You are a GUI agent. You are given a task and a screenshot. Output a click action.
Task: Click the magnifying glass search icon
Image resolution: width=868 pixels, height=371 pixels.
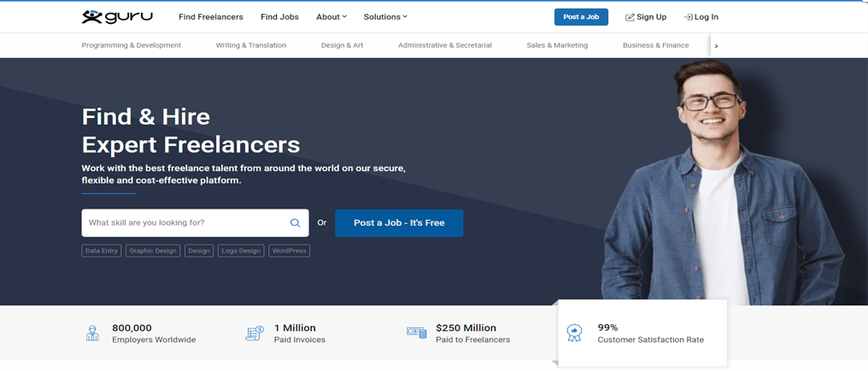pos(295,223)
